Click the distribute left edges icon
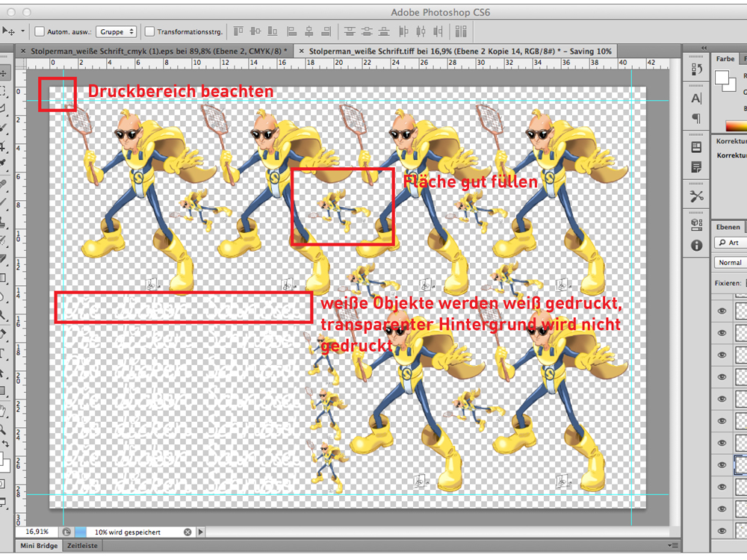The width and height of the screenshot is (747, 560). pos(403,31)
